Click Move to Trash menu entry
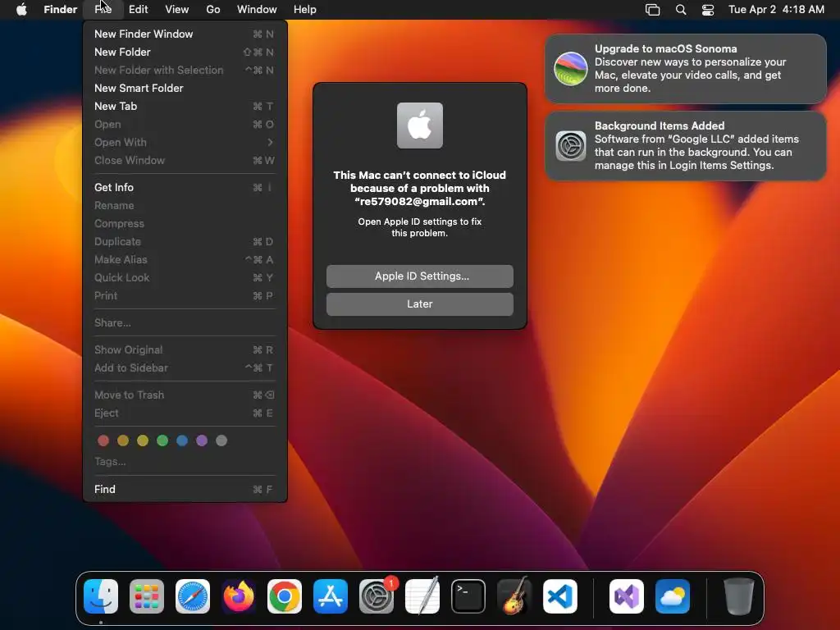 (185, 395)
